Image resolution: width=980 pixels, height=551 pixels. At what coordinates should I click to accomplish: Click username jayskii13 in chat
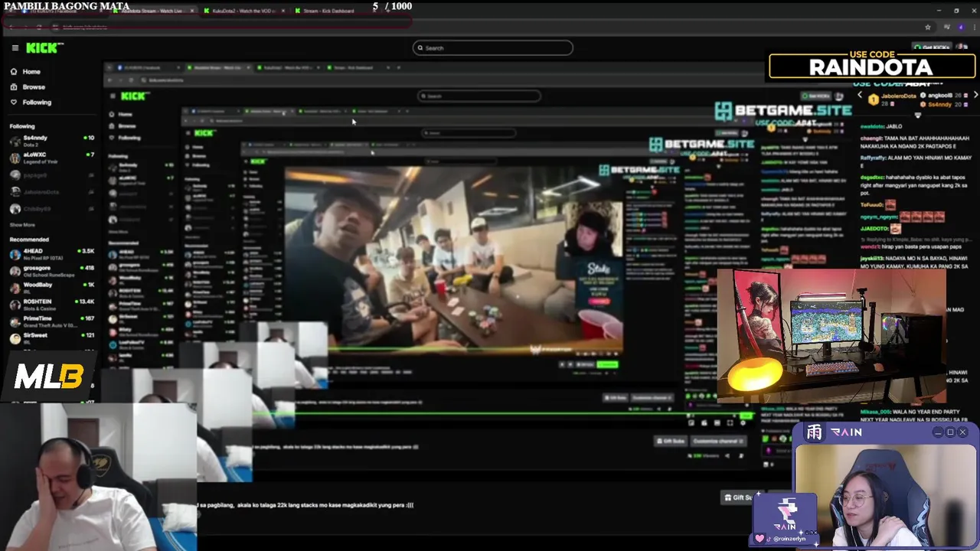click(873, 259)
